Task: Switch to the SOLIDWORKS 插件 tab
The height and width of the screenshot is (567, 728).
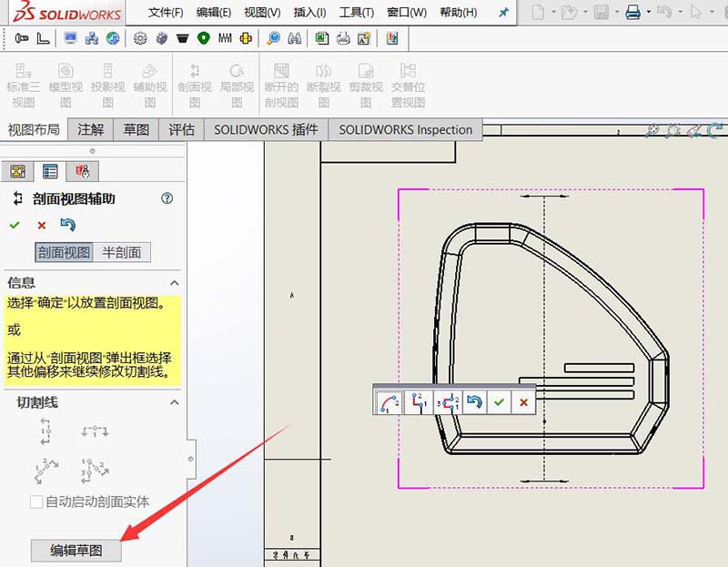Action: [x=266, y=129]
